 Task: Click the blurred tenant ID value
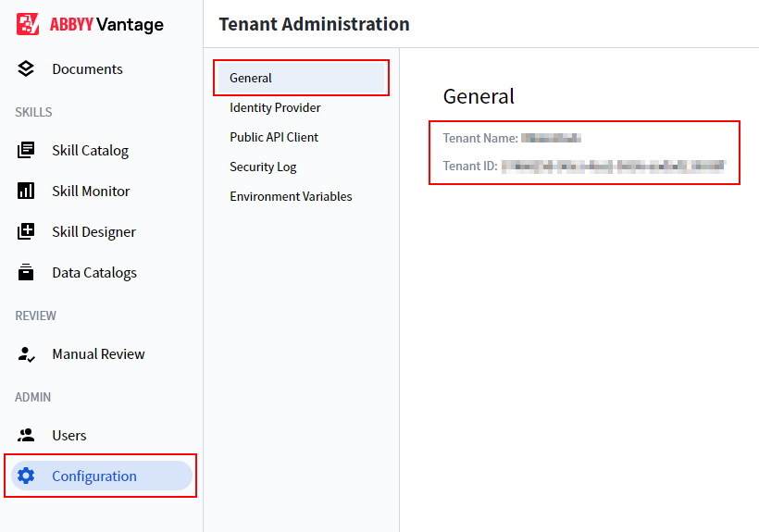coord(614,167)
